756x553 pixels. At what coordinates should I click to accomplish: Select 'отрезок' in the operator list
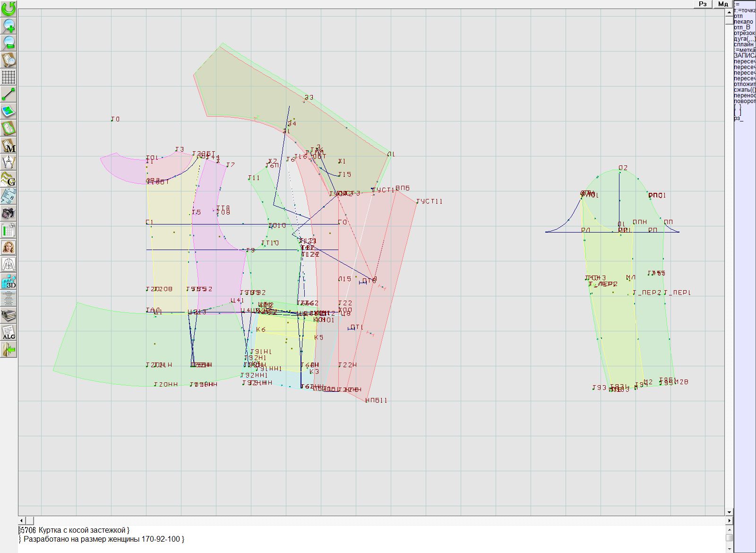(744, 33)
